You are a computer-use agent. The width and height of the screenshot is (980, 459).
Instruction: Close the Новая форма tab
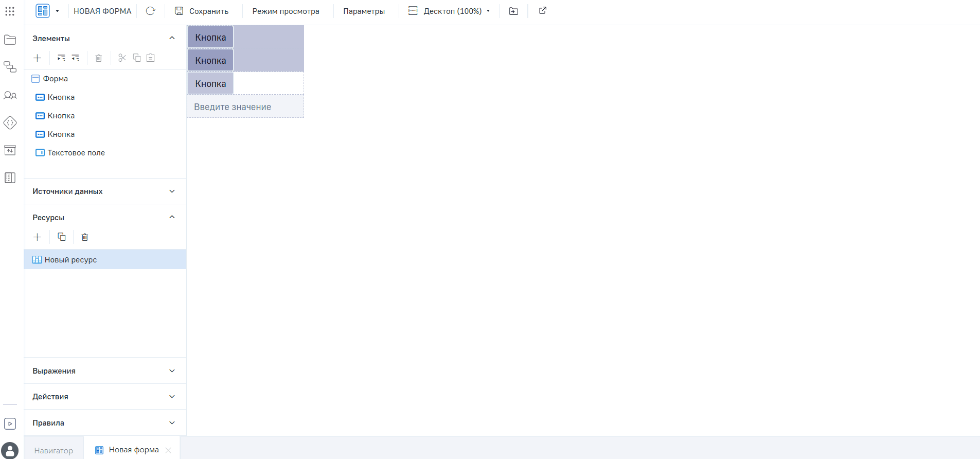(168, 450)
